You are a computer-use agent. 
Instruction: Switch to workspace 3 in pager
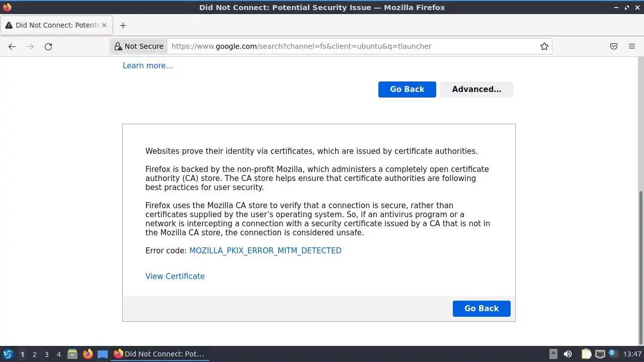tap(46, 354)
